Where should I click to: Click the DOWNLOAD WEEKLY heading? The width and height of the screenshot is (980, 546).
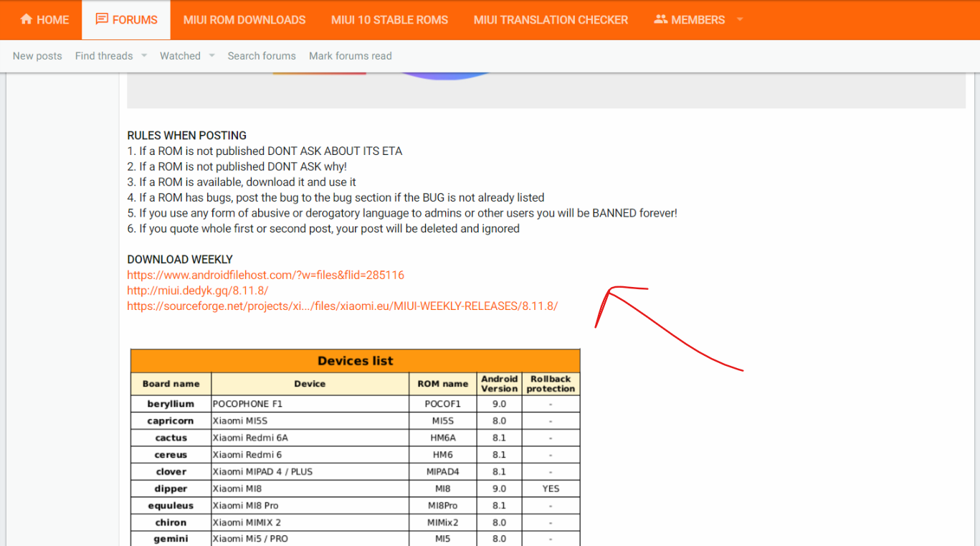click(x=180, y=260)
